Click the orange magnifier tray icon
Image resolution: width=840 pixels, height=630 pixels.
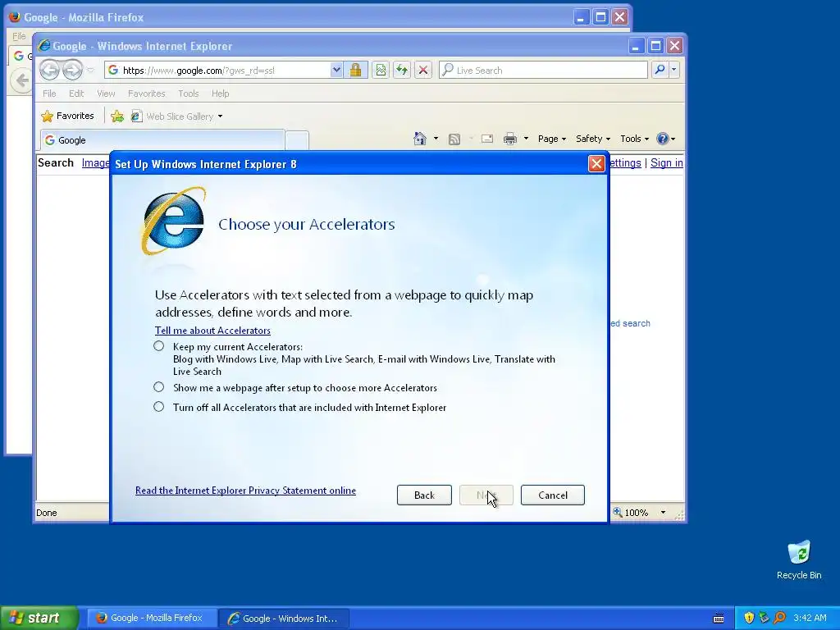coord(779,618)
